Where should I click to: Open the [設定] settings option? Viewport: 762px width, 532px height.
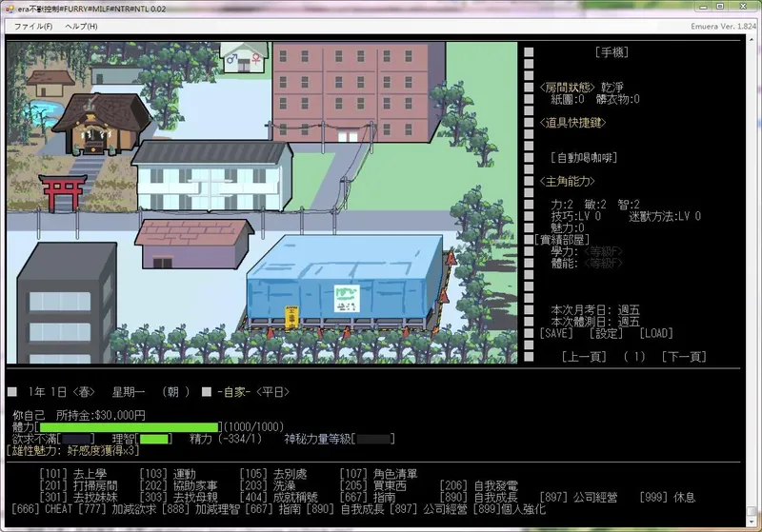tap(606, 333)
